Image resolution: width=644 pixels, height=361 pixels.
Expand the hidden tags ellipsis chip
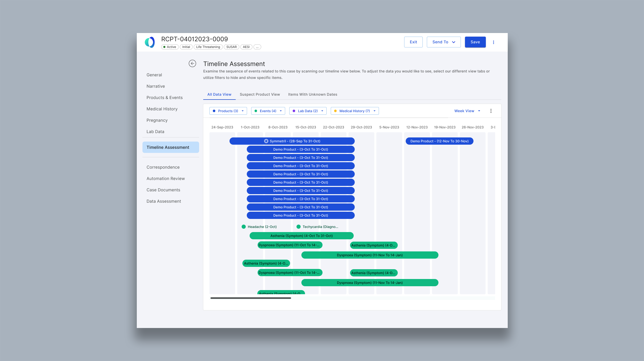tap(257, 47)
